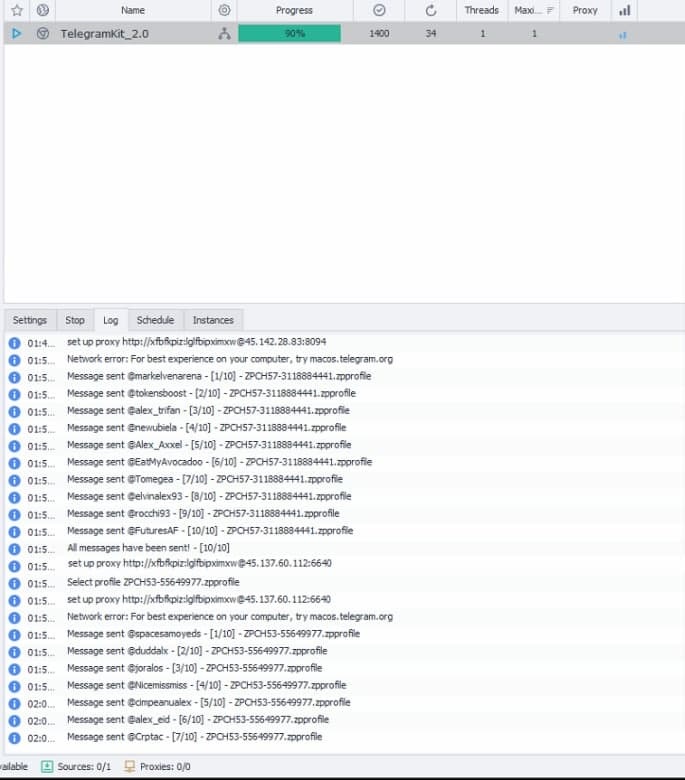The image size is (685, 780).
Task: Select log line 'Message sent @elvinalex93 - [8/10]'
Action: pyautogui.click(x=209, y=496)
